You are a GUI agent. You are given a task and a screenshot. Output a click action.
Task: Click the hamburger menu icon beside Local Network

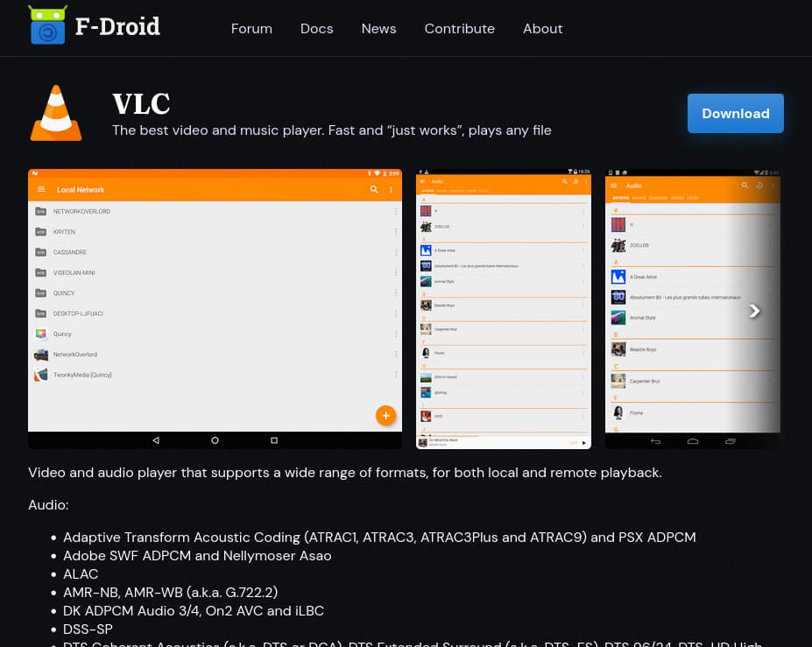pos(40,190)
